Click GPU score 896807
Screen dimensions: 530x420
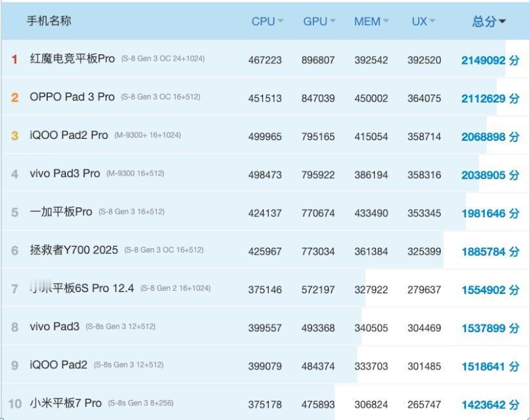pyautogui.click(x=318, y=60)
